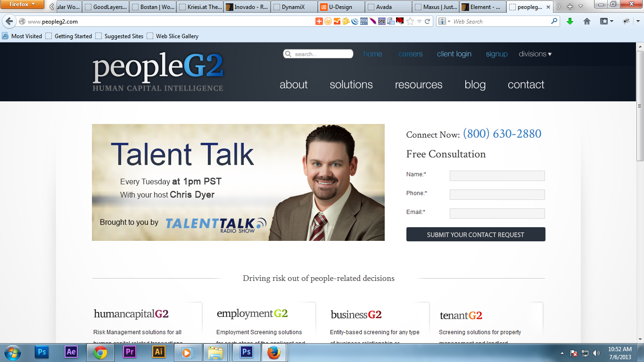
Task: Click the browser Back arrow button
Action: (9, 21)
